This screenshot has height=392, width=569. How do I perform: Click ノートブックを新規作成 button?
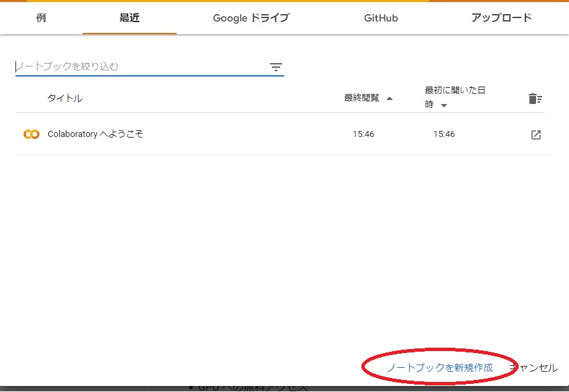(x=440, y=368)
